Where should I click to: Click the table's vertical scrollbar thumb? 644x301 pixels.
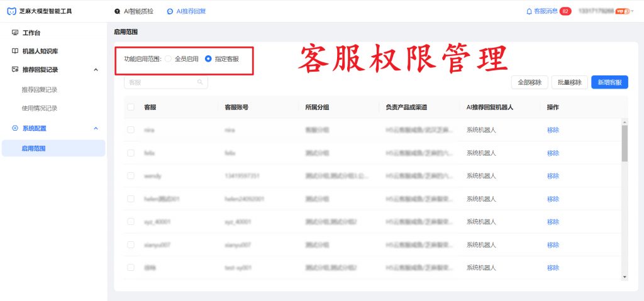(625, 143)
